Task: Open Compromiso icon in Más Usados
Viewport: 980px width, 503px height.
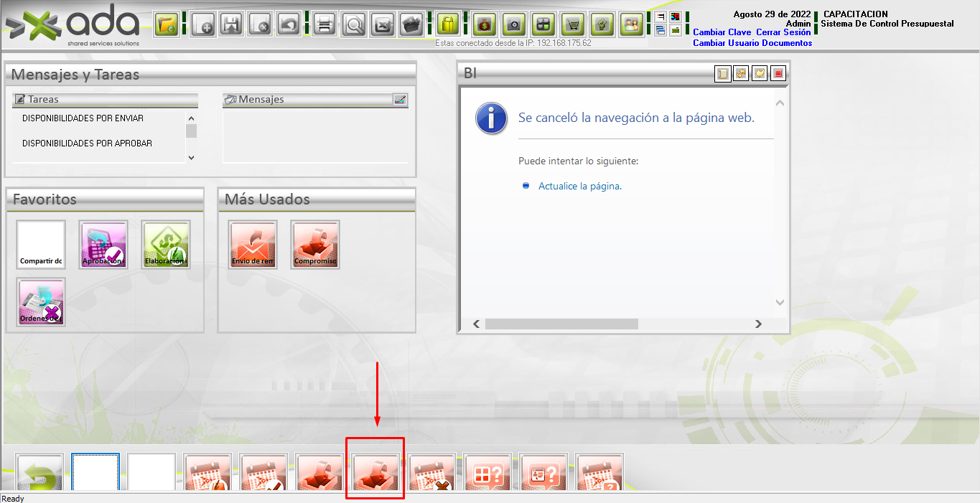Action: click(315, 245)
